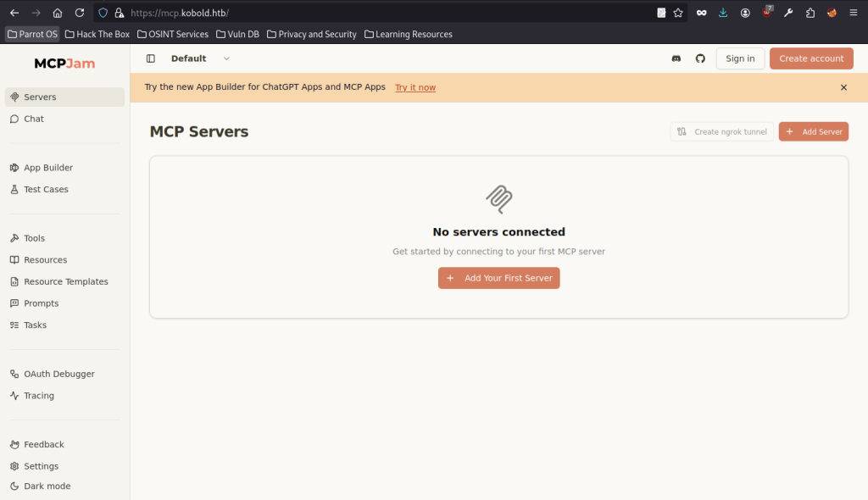Open Settings in the sidebar
Image resolution: width=868 pixels, height=500 pixels.
pyautogui.click(x=64, y=466)
